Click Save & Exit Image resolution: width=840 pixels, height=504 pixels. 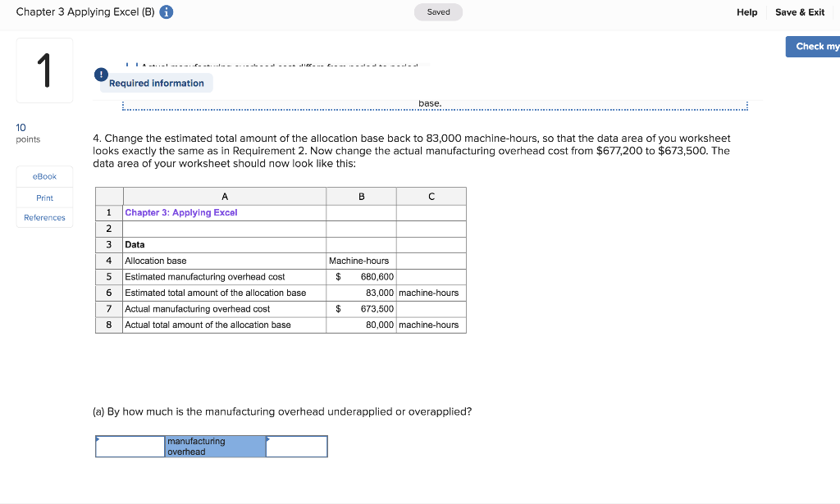(799, 12)
